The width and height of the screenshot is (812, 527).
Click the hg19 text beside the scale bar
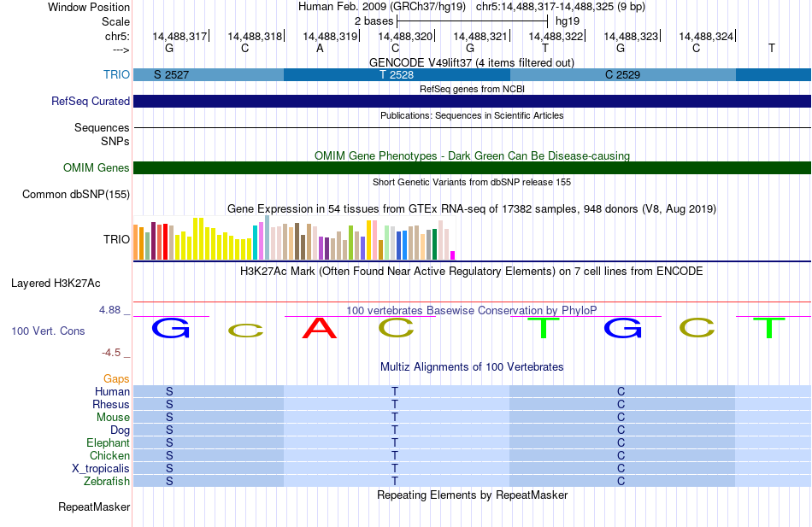coord(567,21)
